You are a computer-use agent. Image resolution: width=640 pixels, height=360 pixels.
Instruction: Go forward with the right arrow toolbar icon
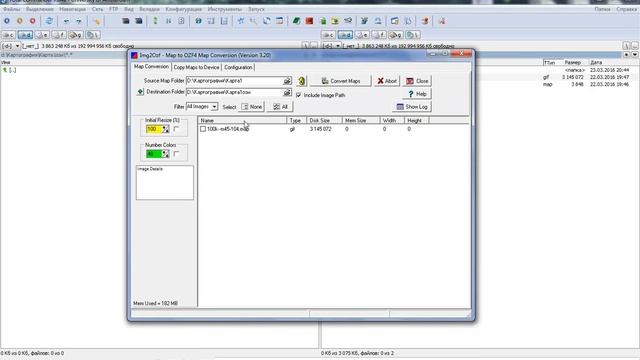coord(79,21)
